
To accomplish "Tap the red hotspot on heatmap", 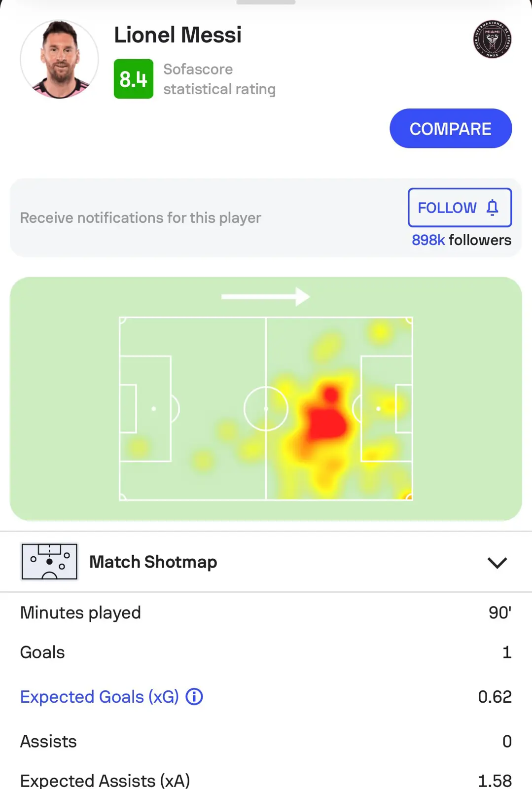I will pos(325,419).
